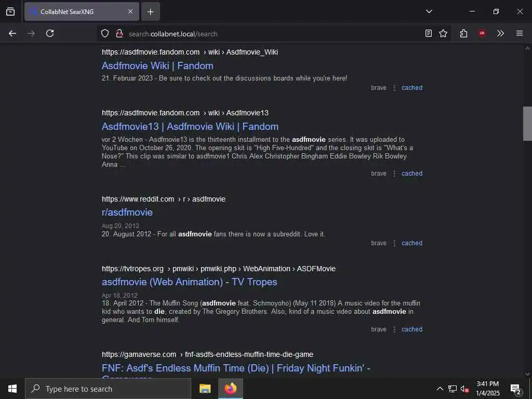532x399 pixels.
Task: Open the notification center icon
Action: tap(516, 389)
